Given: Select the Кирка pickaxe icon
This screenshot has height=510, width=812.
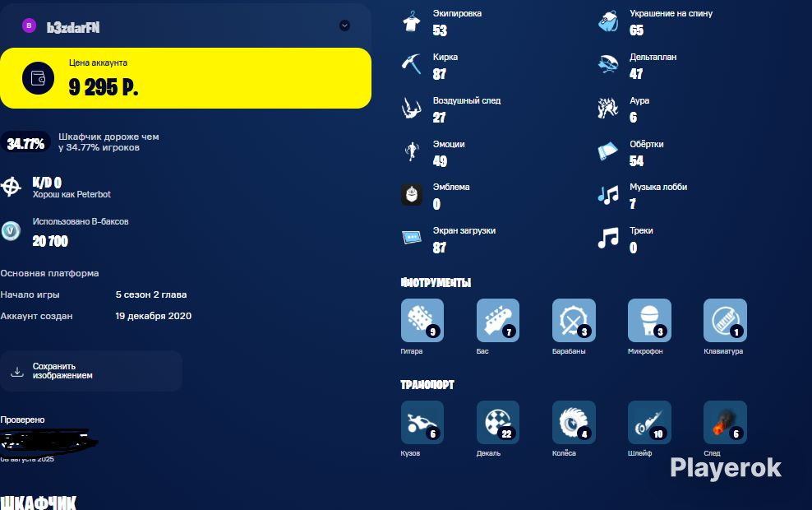Looking at the screenshot, I should tap(412, 65).
